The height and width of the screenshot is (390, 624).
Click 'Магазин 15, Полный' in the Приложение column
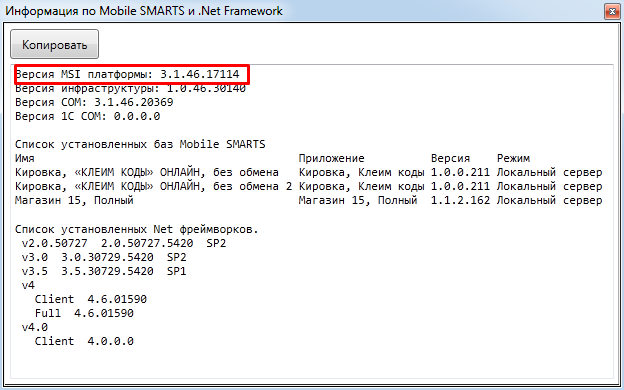tap(358, 200)
